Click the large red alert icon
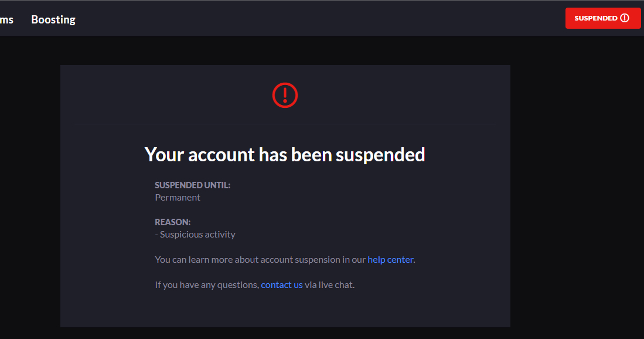This screenshot has width=644, height=339. pos(285,94)
